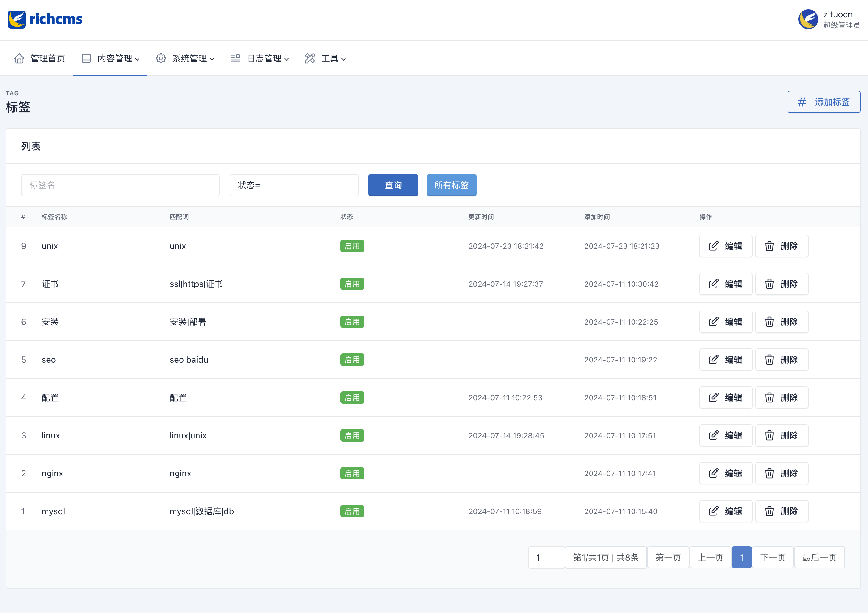Click the trash icon for 证书 row
This screenshot has width=868, height=613.
tap(769, 284)
